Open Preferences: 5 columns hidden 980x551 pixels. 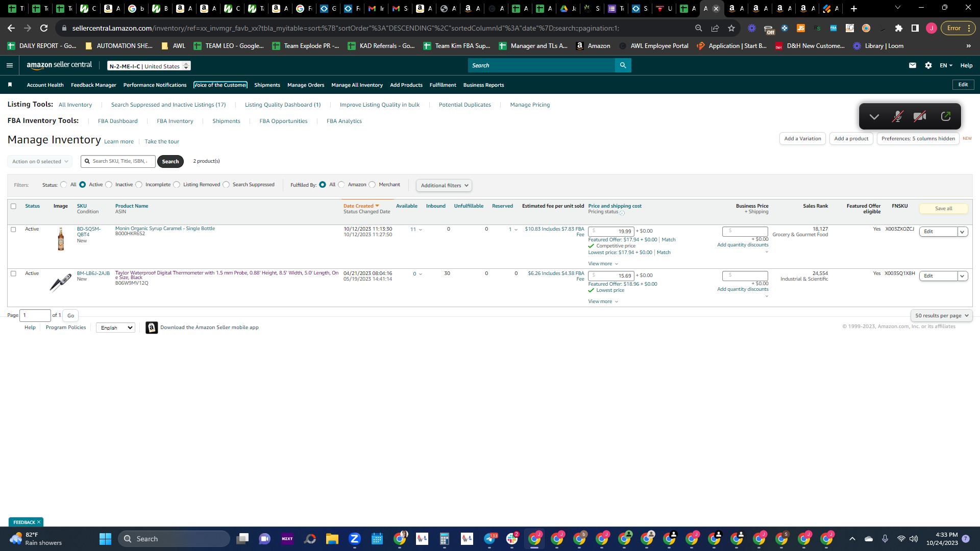tap(918, 139)
